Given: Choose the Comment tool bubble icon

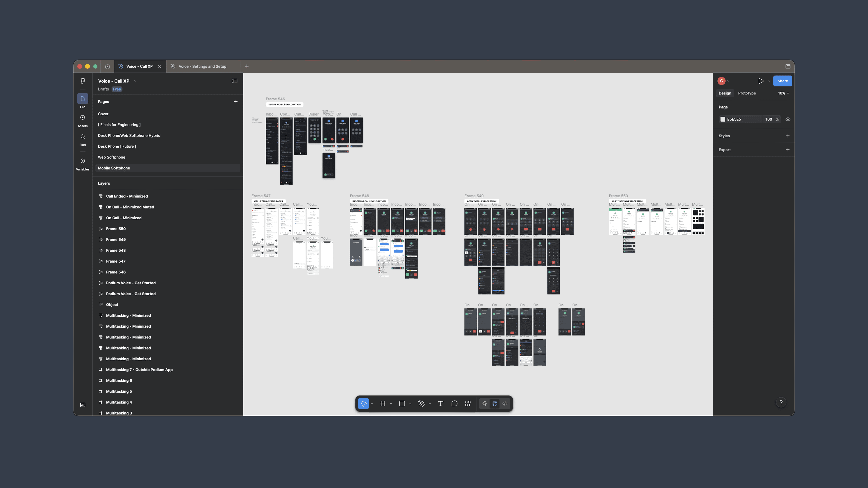Looking at the screenshot, I should (x=454, y=404).
